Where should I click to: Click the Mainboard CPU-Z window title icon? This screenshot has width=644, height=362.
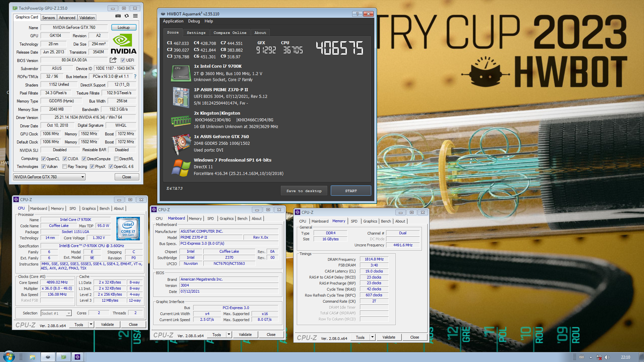coord(154,209)
